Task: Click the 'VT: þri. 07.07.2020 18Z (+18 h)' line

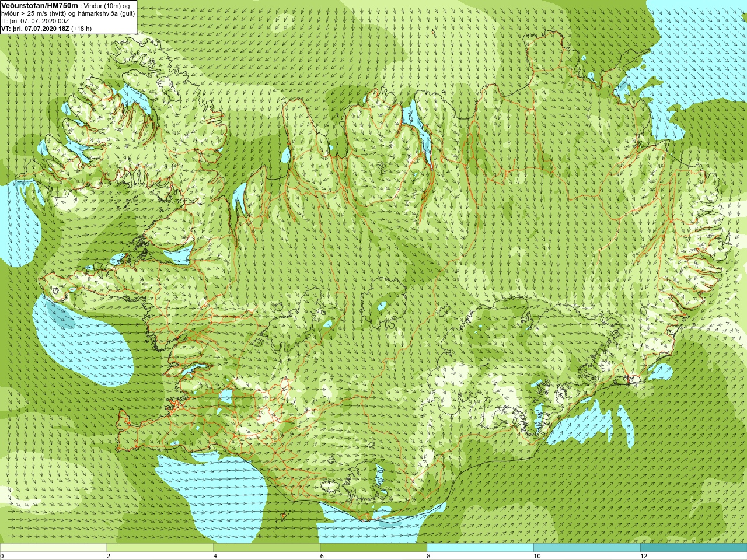Action: [x=46, y=29]
